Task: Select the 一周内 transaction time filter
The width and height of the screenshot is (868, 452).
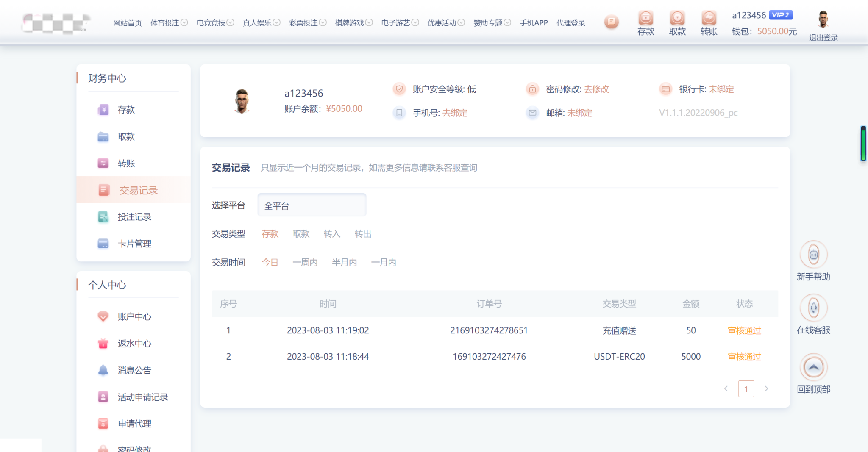Action: 305,262
